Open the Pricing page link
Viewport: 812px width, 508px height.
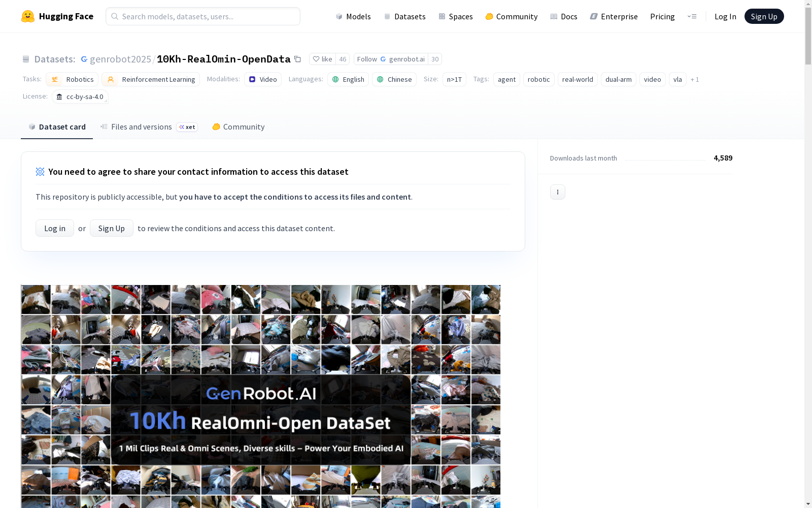(x=662, y=16)
